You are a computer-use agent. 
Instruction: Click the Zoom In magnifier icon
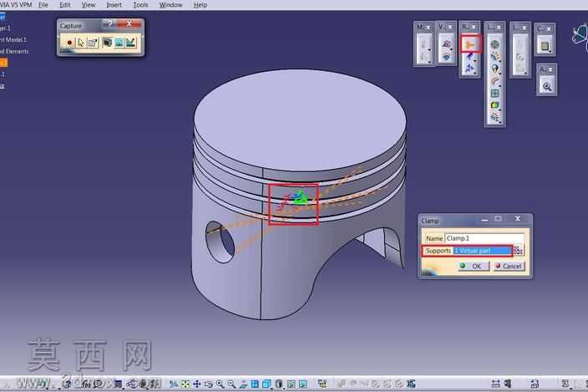(x=220, y=384)
